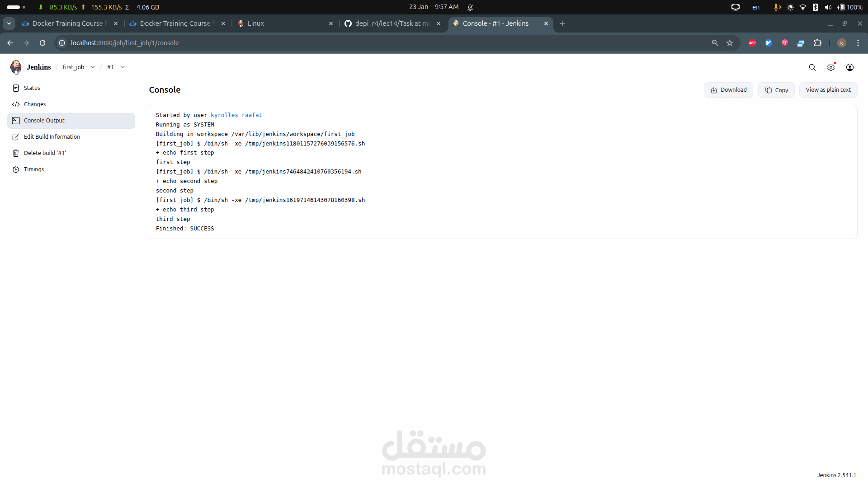This screenshot has width=868, height=488.
Task: Click the Jenkins logo icon
Action: (16, 67)
